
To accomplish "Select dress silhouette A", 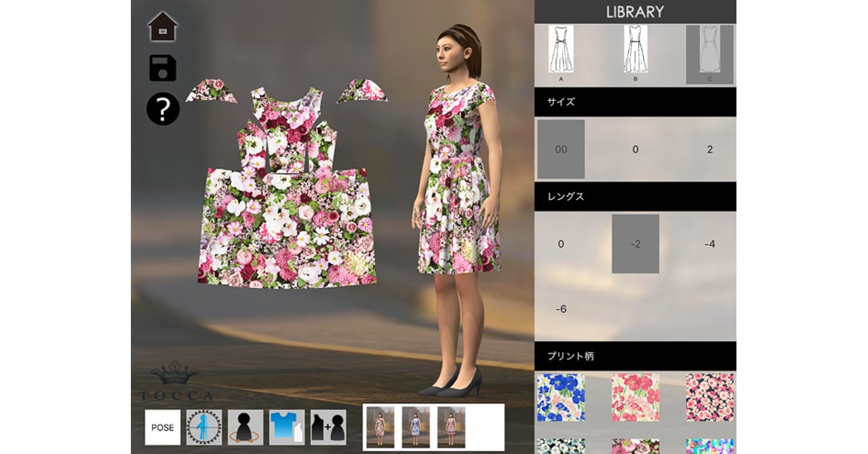I will tap(561, 53).
